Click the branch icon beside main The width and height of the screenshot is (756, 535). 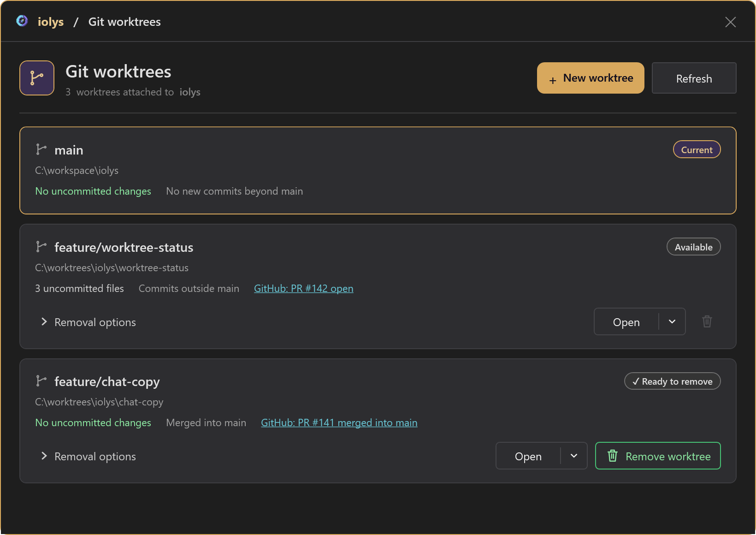(x=41, y=149)
